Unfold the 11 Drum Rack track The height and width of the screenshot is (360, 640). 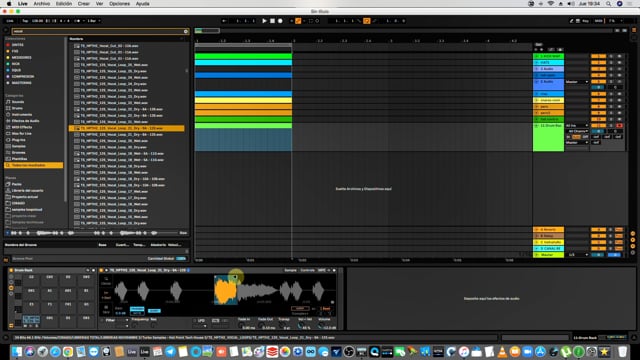[537, 126]
